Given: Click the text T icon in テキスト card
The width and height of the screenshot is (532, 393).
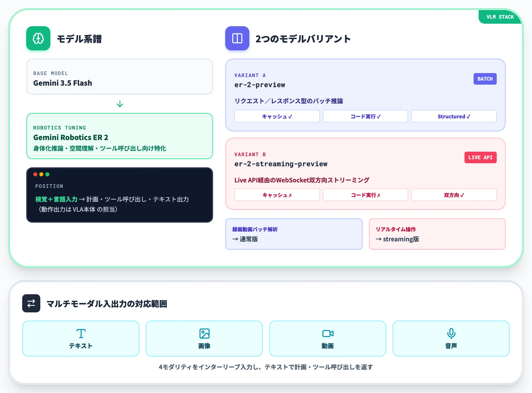Looking at the screenshot, I should tap(81, 334).
